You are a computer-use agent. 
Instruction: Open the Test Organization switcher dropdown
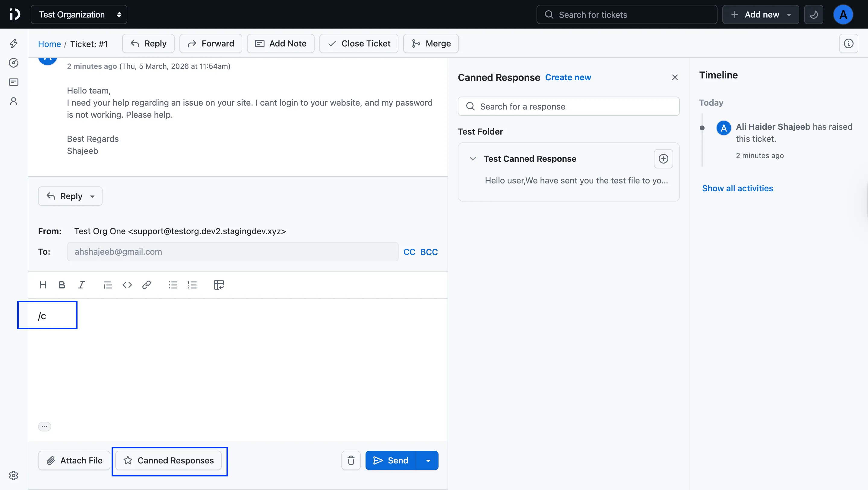(79, 14)
